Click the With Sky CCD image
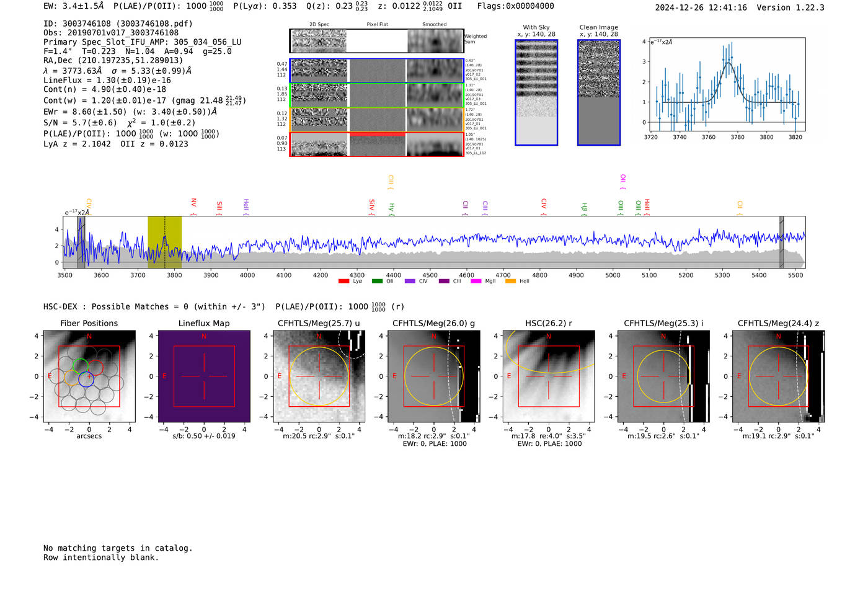 [536, 92]
